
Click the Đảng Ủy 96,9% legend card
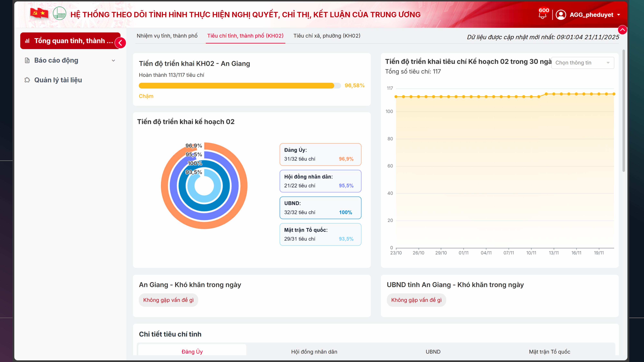pyautogui.click(x=320, y=154)
